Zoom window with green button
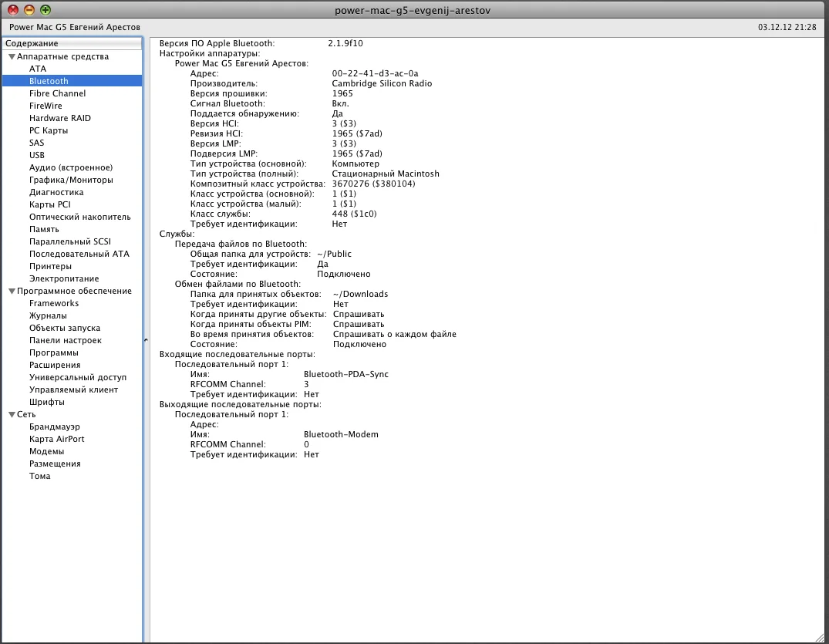This screenshot has width=829, height=644. [x=45, y=9]
